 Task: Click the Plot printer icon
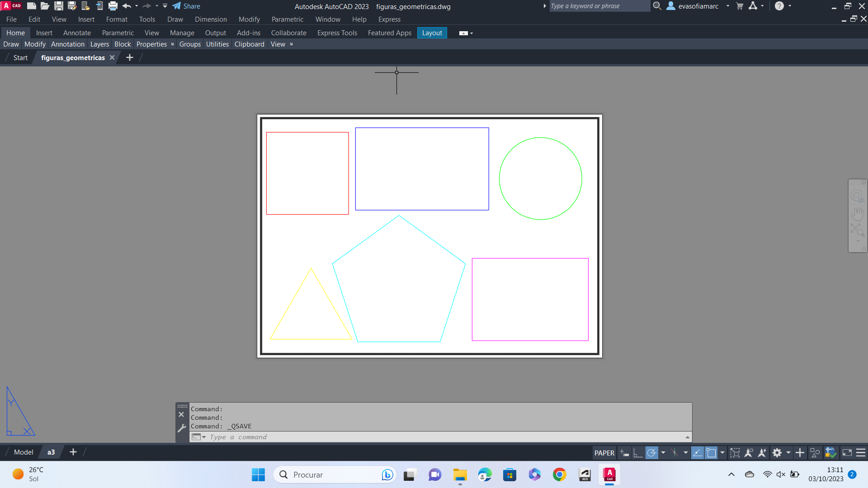(113, 6)
